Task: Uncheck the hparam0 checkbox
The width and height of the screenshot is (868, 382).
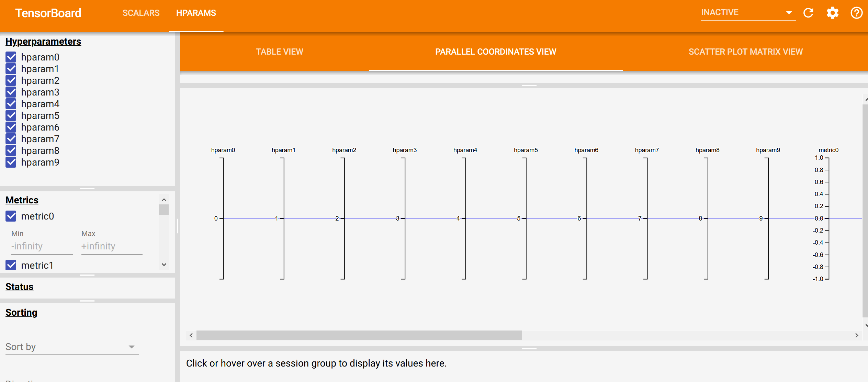Action: [11, 57]
